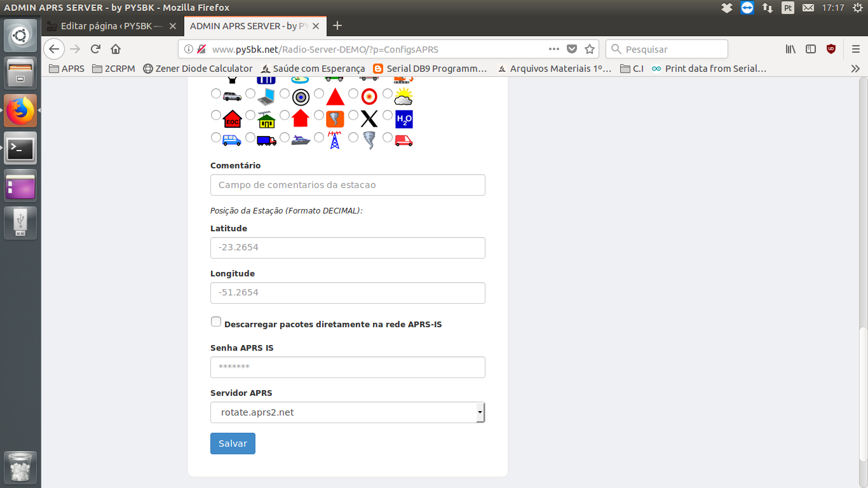Open the TeamViewer tray icon
868x488 pixels.
tap(747, 8)
